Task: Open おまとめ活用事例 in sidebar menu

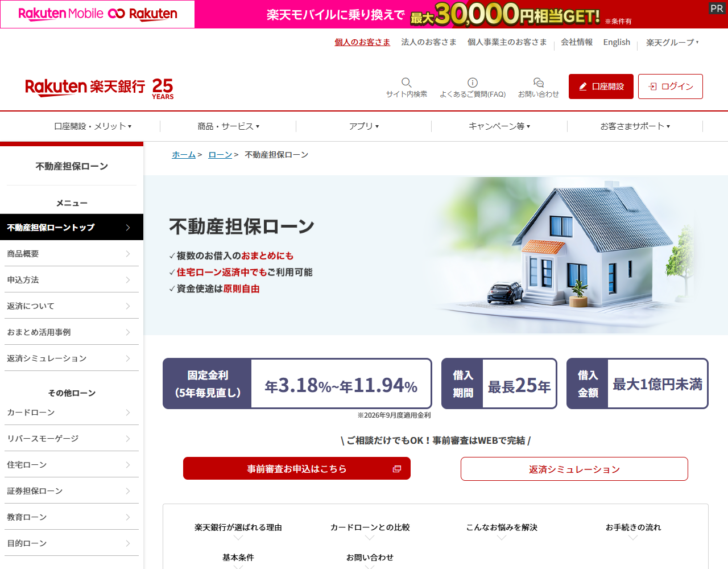Action: [72, 332]
